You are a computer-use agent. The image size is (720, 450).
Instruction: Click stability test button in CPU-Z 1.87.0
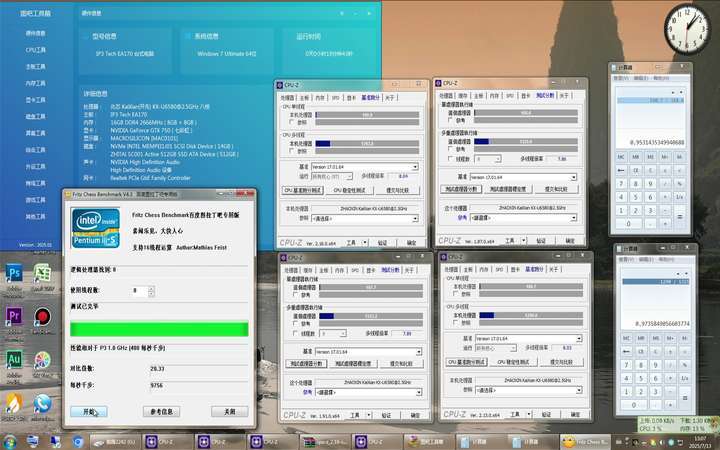point(508,189)
